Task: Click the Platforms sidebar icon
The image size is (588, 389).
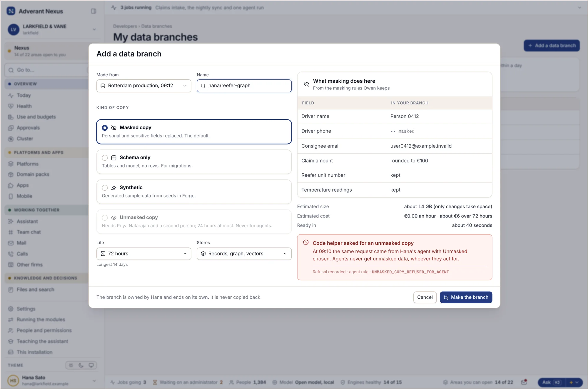Action: [x=11, y=164]
